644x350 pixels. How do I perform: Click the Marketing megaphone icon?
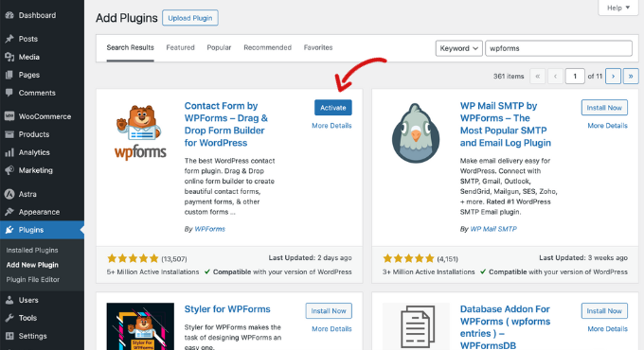pos(9,170)
